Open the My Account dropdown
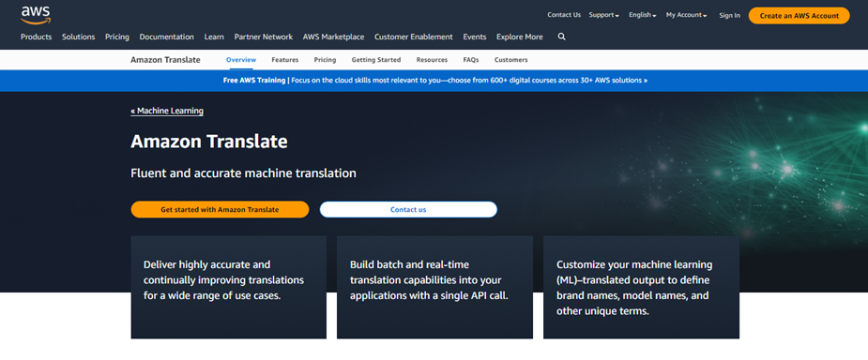This screenshot has width=868, height=360. [x=687, y=15]
